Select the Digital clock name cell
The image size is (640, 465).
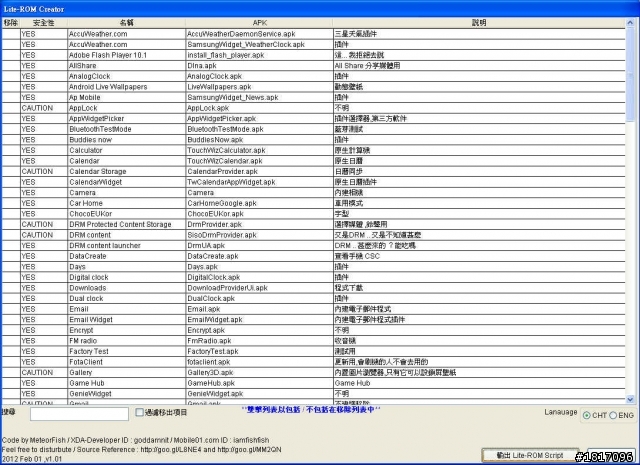[126, 278]
